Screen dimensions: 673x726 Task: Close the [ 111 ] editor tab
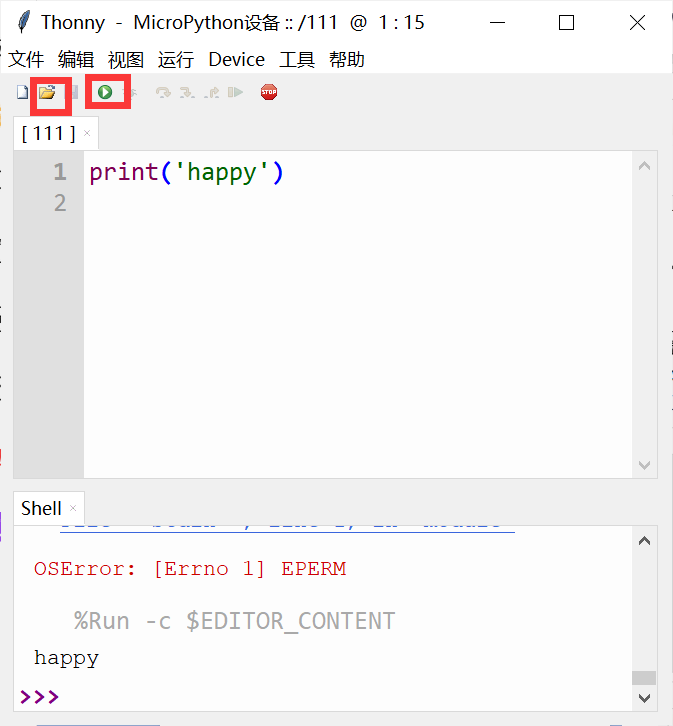[x=87, y=133]
